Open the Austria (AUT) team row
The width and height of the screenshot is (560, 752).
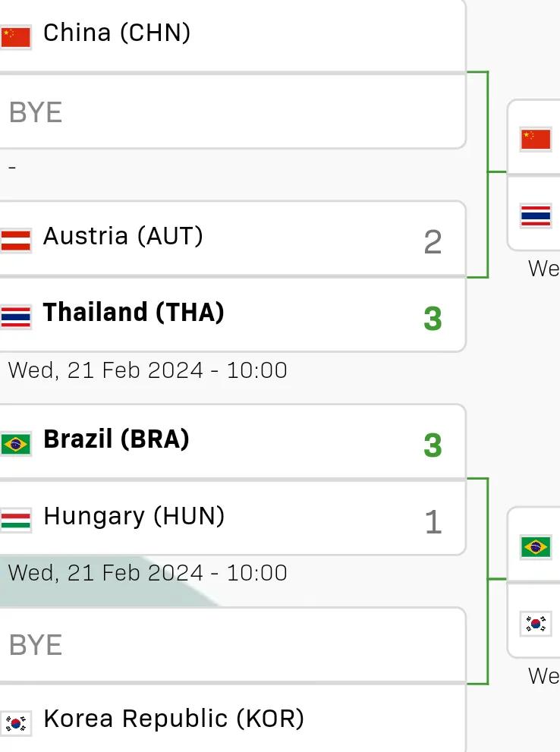(232, 238)
